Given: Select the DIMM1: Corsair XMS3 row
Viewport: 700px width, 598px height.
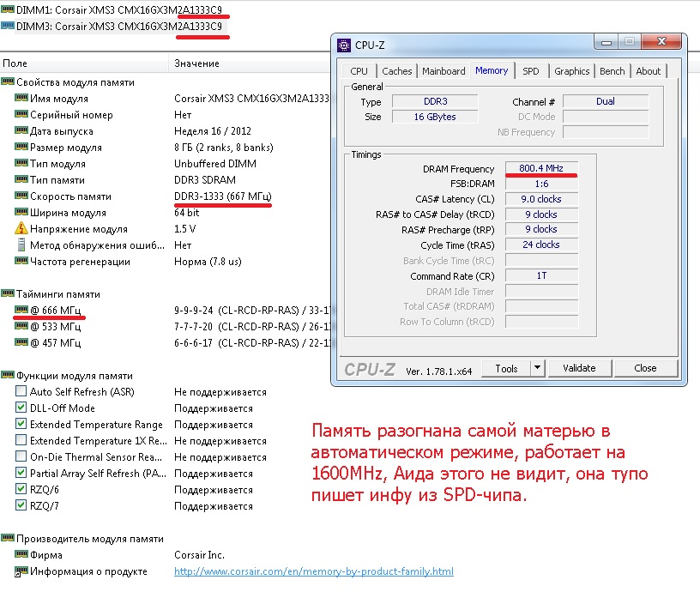Looking at the screenshot, I should (x=119, y=9).
